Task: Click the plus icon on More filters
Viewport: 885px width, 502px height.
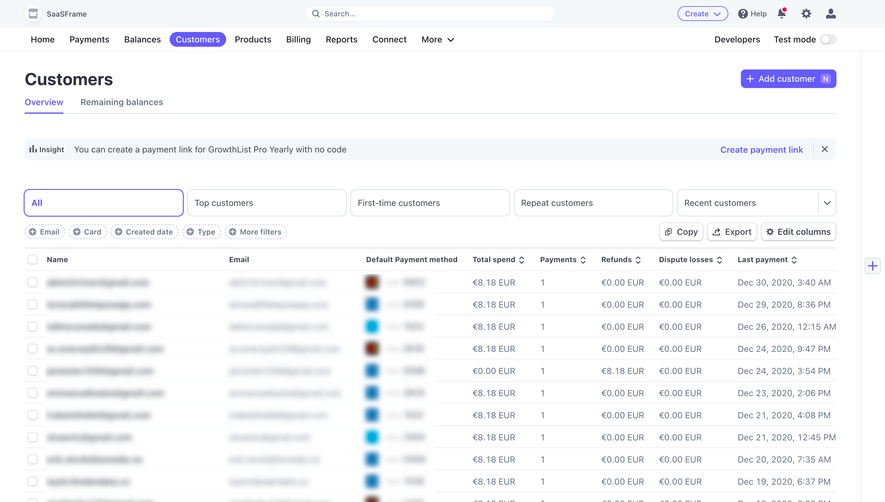Action: tap(233, 232)
